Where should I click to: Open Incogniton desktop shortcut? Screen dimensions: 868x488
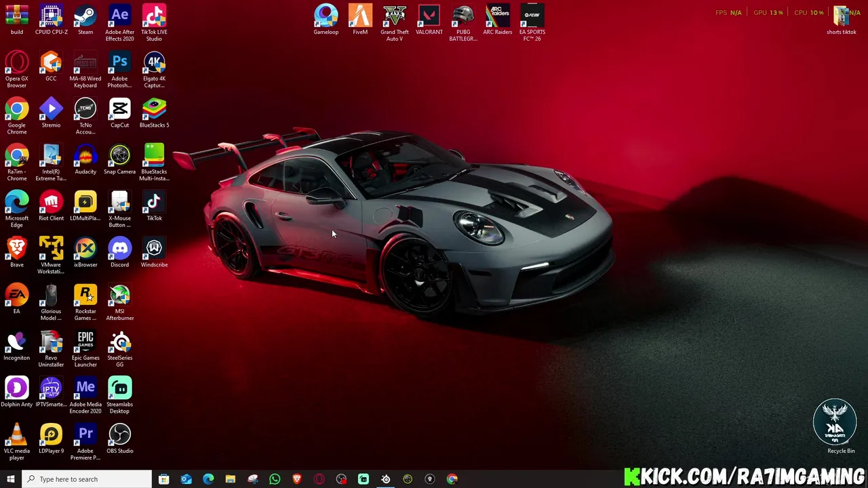(16, 346)
